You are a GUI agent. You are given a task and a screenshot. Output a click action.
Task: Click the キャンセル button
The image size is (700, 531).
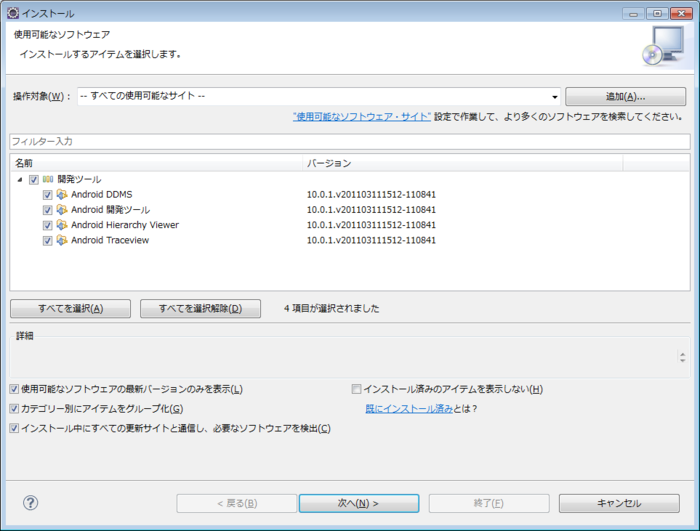[619, 503]
